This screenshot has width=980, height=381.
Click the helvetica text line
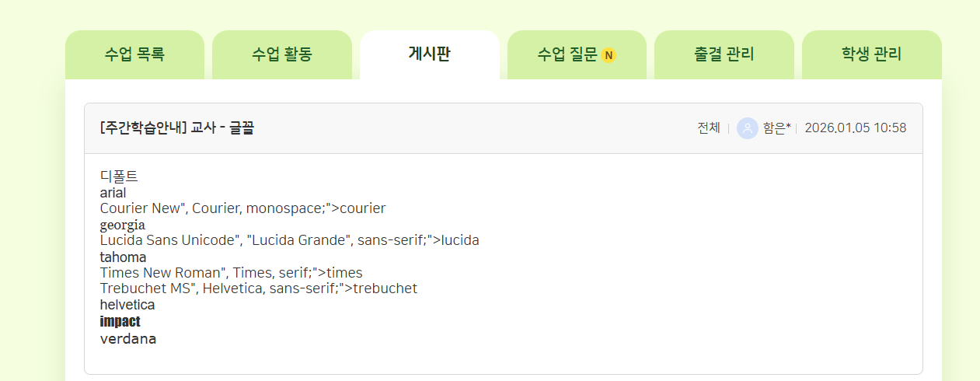point(127,305)
